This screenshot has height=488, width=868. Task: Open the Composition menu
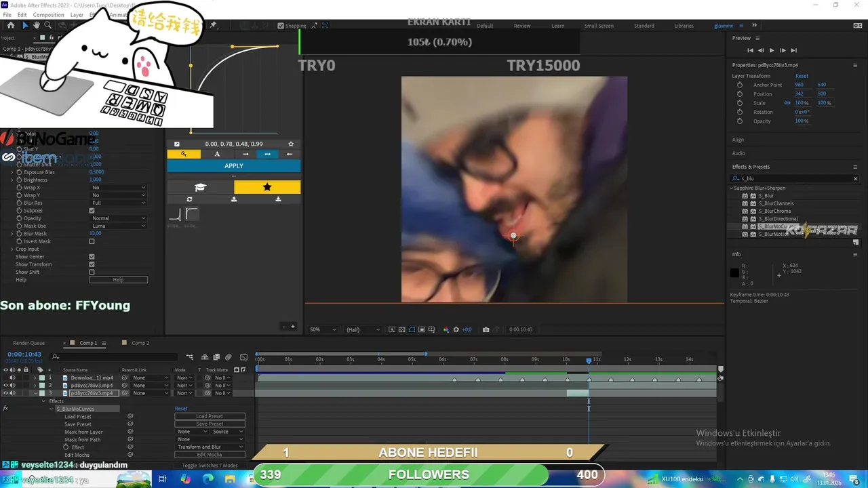tap(48, 14)
